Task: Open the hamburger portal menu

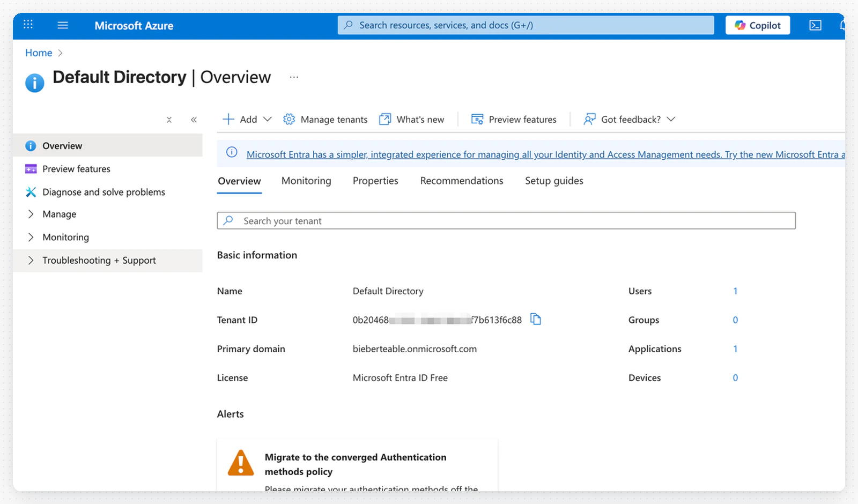Action: pos(63,25)
